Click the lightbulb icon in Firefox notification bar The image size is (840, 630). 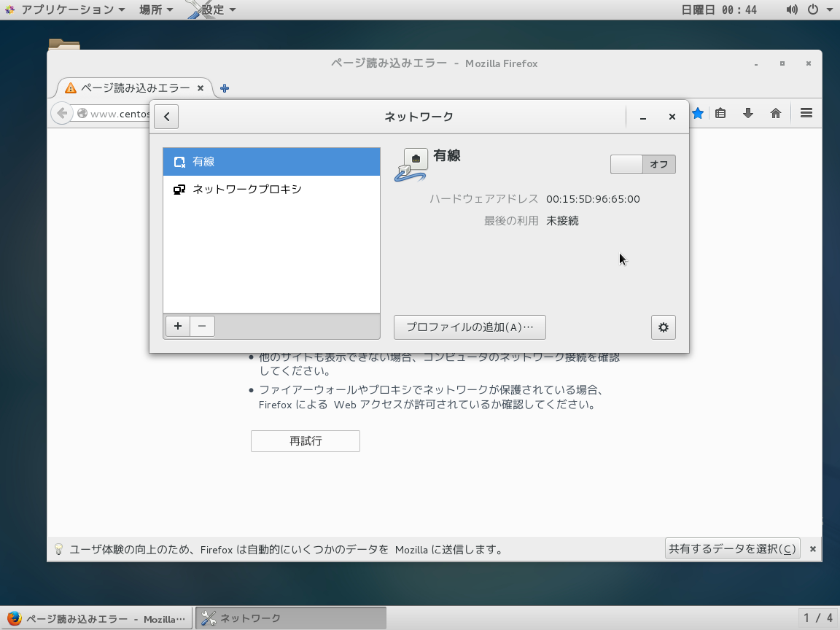58,549
